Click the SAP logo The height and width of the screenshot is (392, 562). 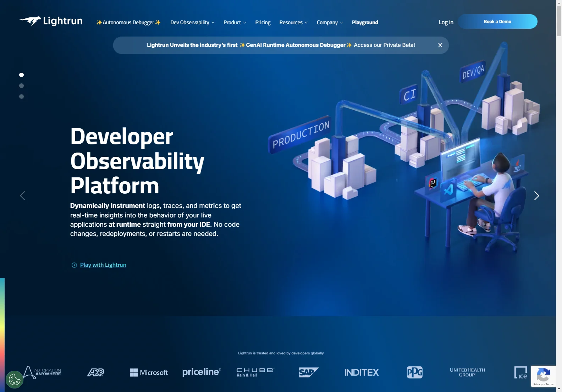coord(309,372)
